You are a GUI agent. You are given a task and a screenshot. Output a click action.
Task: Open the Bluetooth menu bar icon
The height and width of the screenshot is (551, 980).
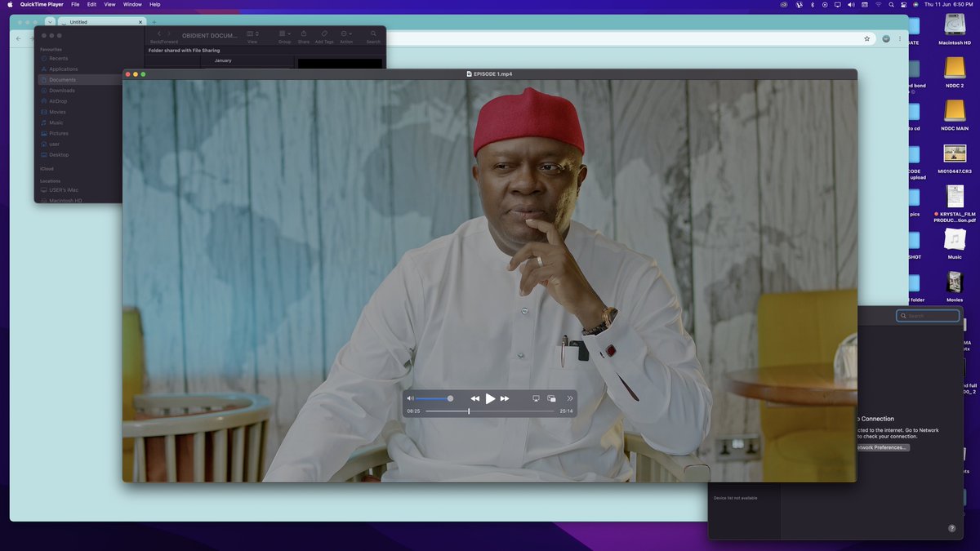[812, 4]
